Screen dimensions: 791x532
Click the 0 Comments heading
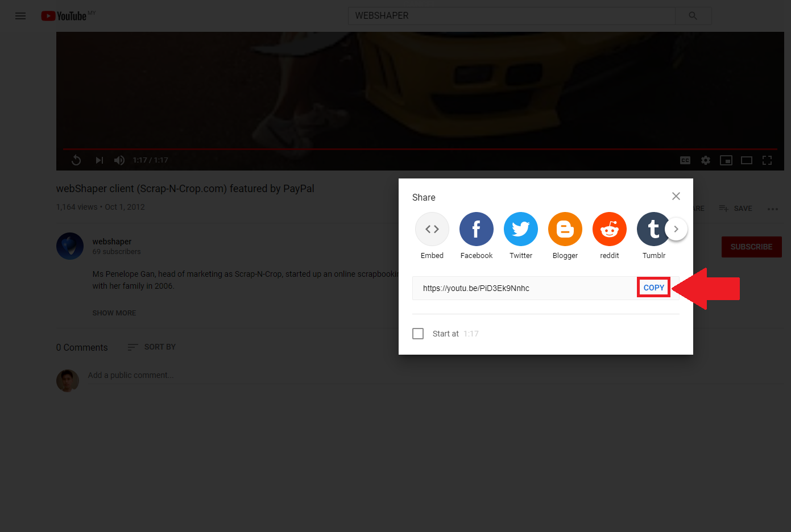click(82, 347)
